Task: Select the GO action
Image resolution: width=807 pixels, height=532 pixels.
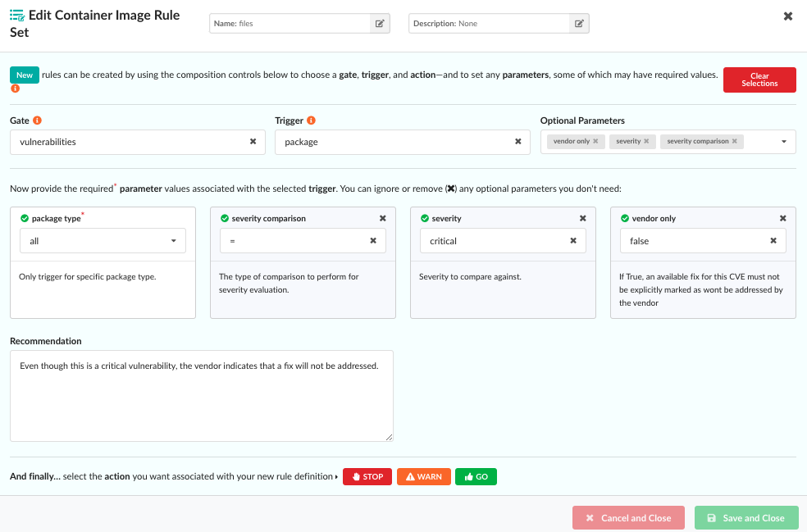Action: click(476, 476)
